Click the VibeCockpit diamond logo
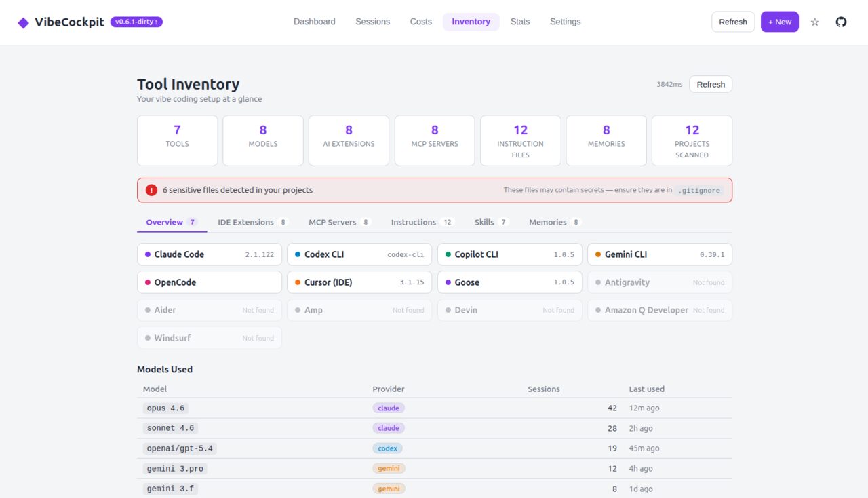 click(23, 22)
